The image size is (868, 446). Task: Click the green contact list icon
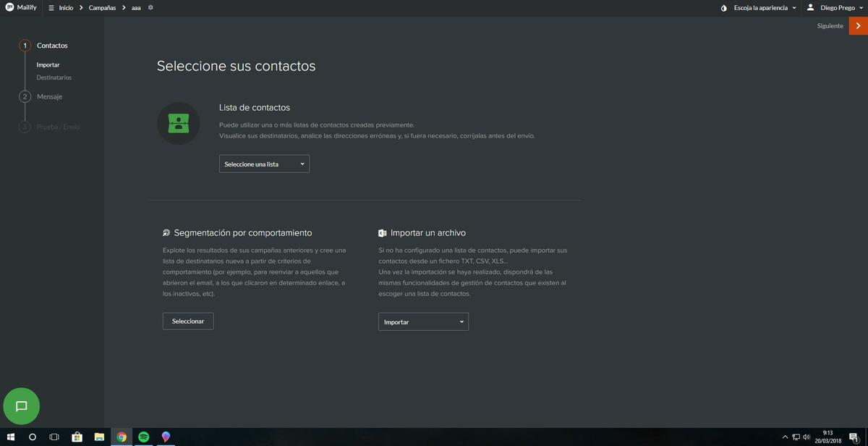pyautogui.click(x=178, y=123)
